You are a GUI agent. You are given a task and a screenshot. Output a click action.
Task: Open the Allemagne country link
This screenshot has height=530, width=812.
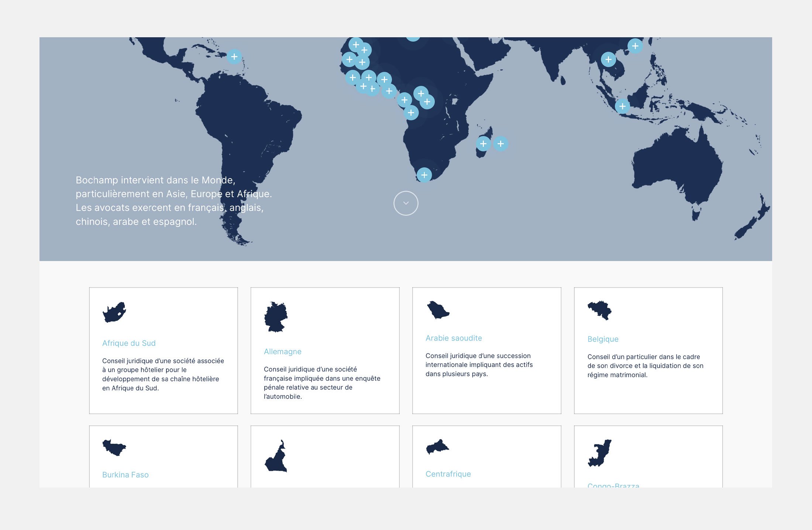(282, 351)
